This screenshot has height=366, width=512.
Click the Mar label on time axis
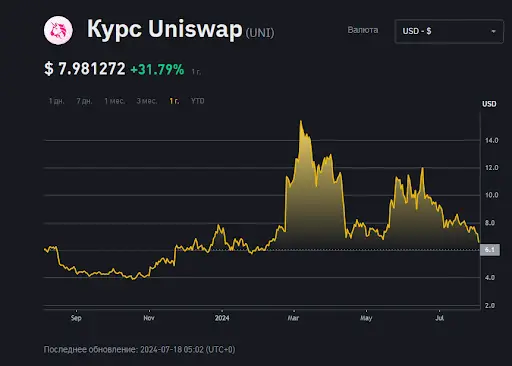coord(293,318)
